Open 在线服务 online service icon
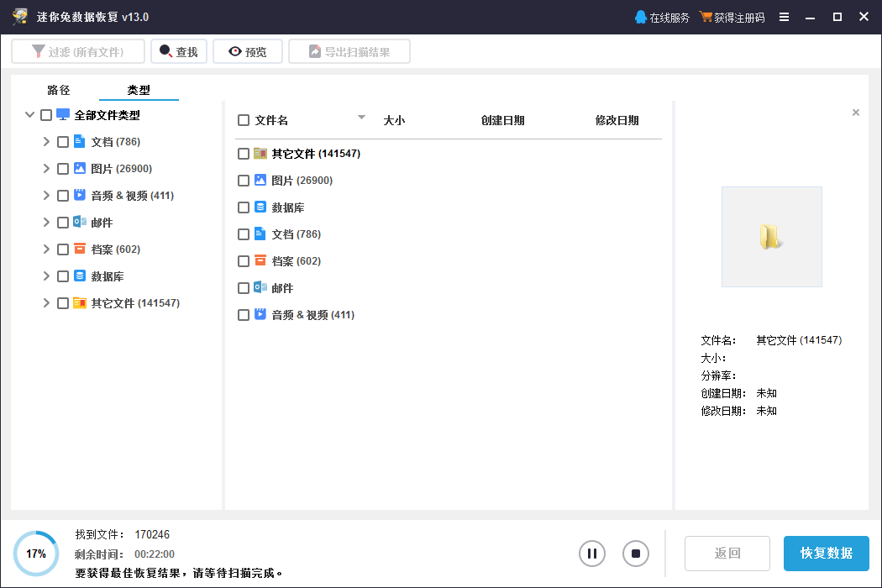 coord(641,18)
